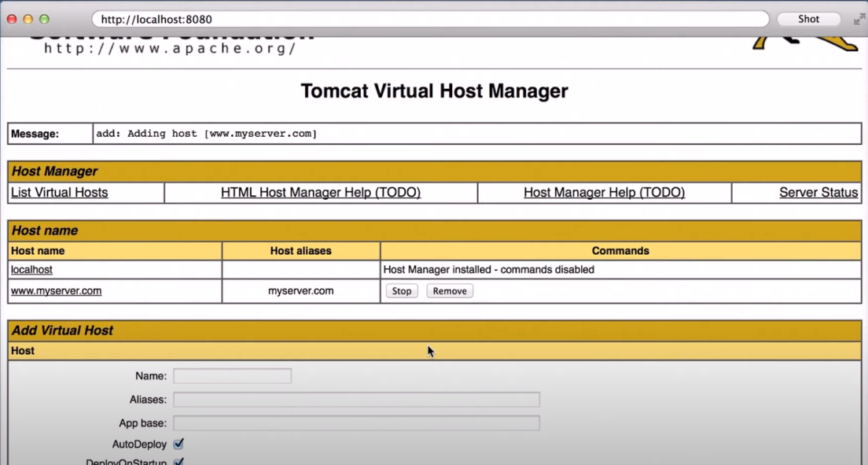Open the List Virtual Hosts link

(59, 192)
